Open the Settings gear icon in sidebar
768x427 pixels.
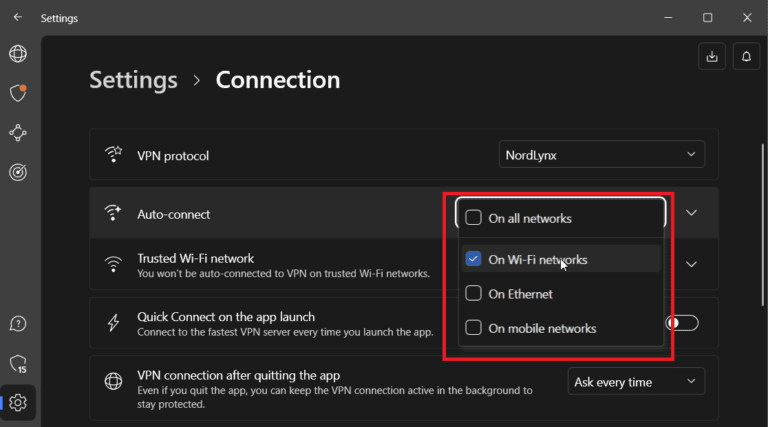click(18, 403)
